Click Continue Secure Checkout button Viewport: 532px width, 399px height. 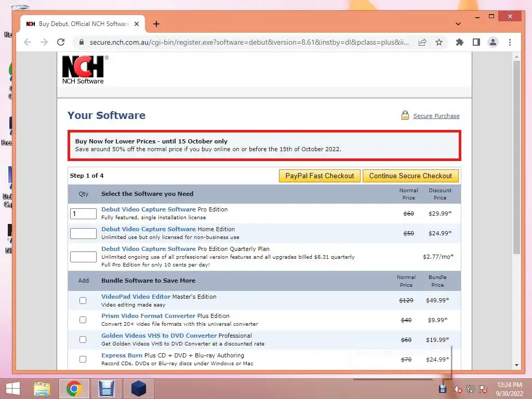410,176
